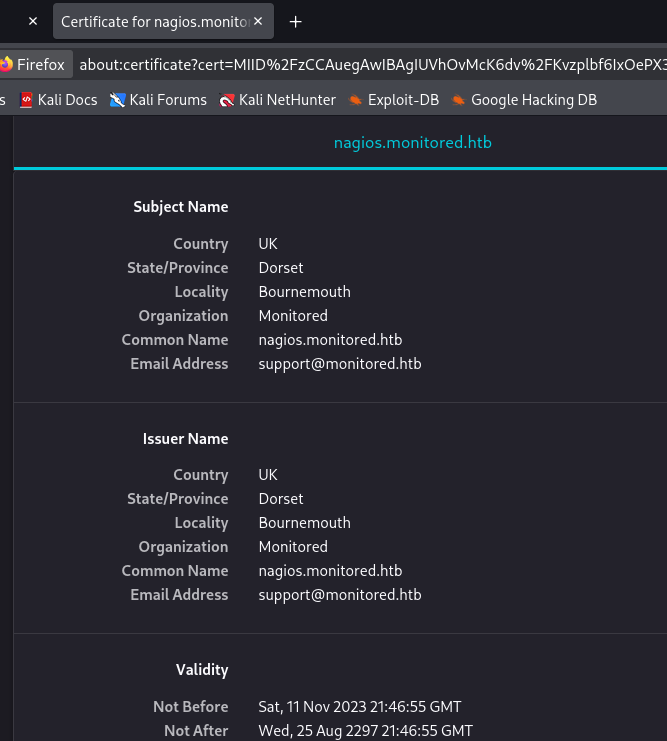
Task: Open a new browser tab with plus button
Action: tap(295, 21)
